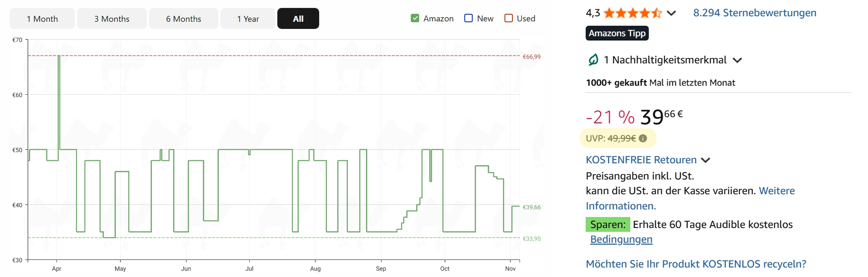Expand the Nachhaltigkeitsmerkmal chevron

click(737, 60)
